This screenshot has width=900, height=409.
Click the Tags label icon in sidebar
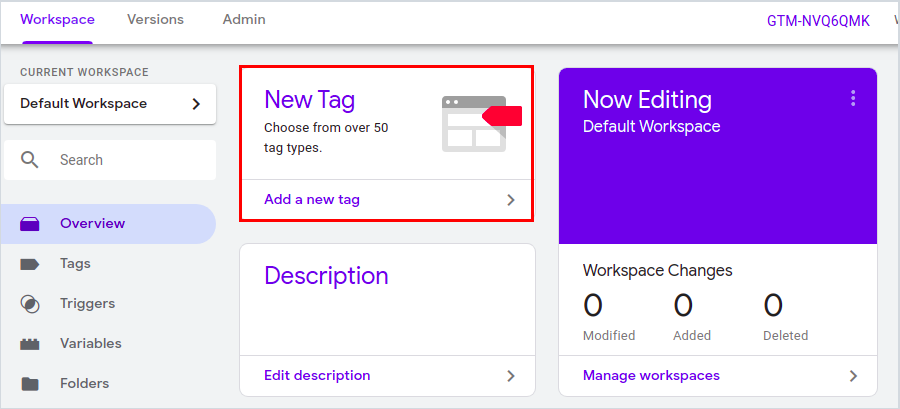[x=30, y=264]
